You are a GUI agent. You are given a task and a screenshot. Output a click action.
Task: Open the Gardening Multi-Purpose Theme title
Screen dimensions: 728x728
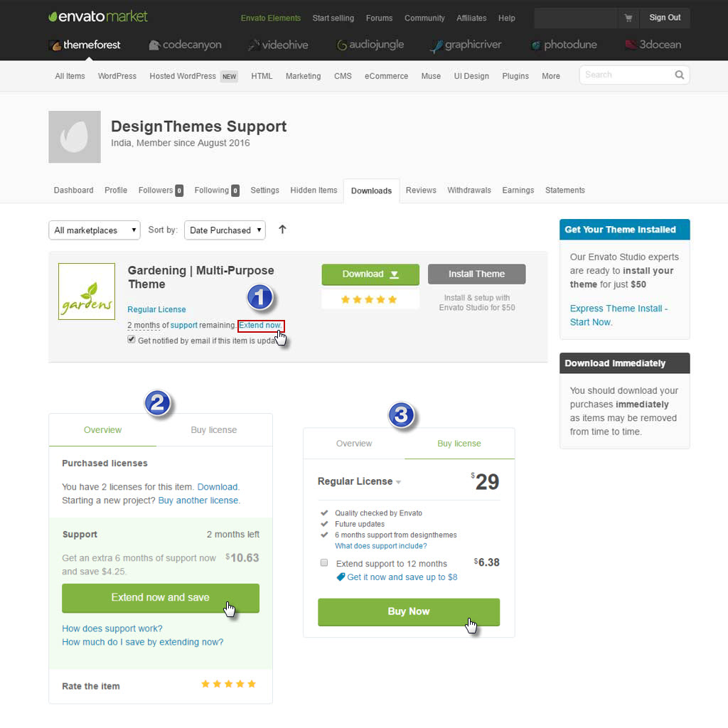pyautogui.click(x=201, y=277)
